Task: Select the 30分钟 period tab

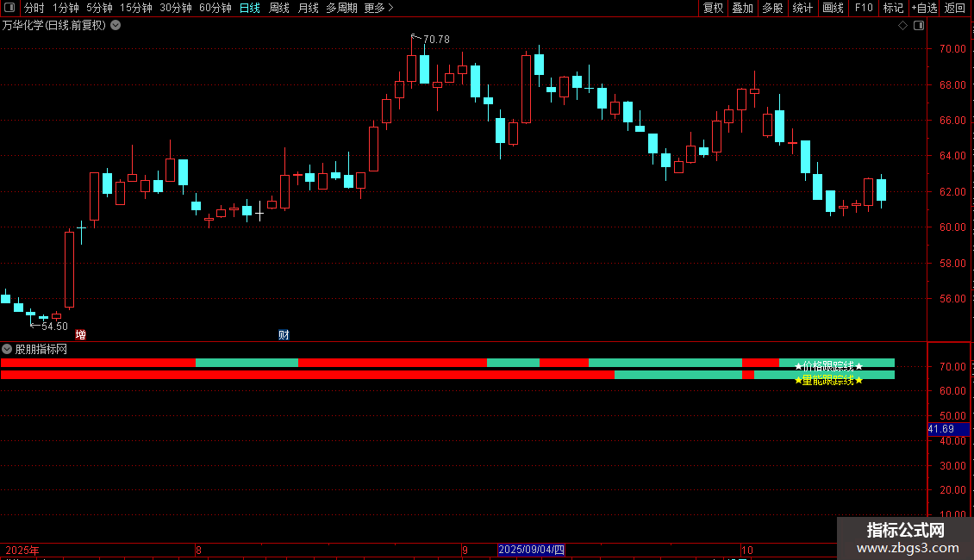Action: [176, 8]
